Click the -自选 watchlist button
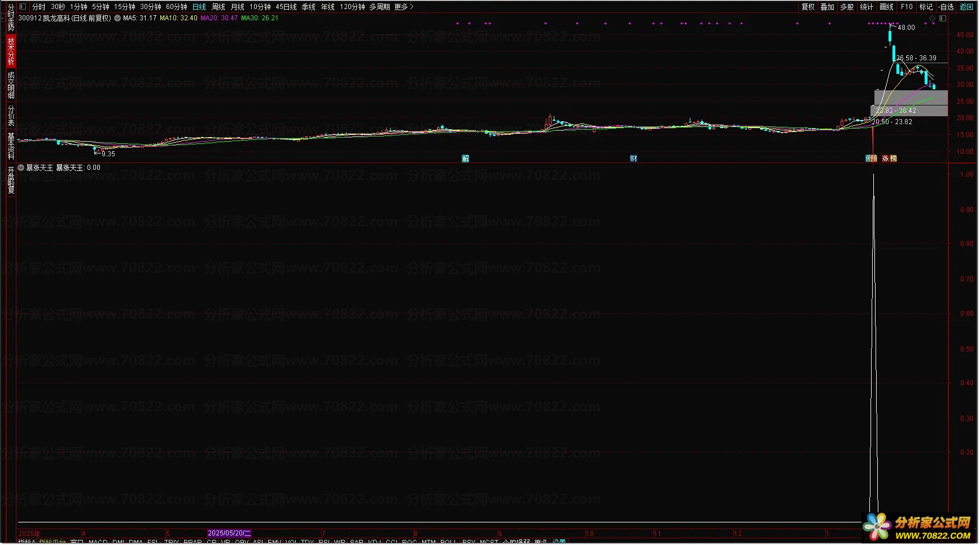The width and height of the screenshot is (980, 545). coord(946,7)
